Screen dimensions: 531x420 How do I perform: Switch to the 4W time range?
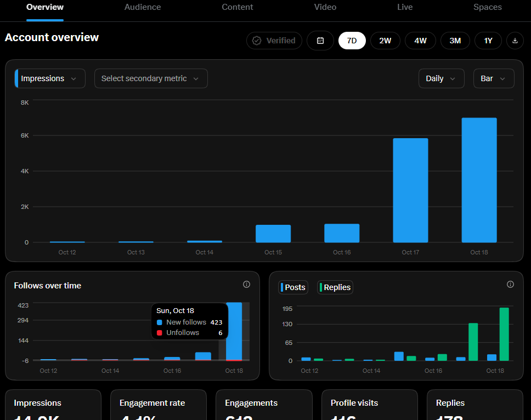[x=420, y=41]
